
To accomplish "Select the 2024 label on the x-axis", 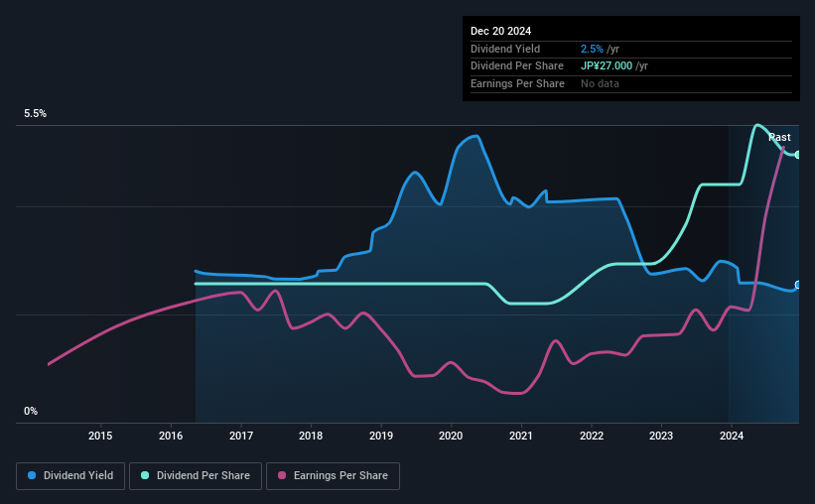I will (732, 436).
